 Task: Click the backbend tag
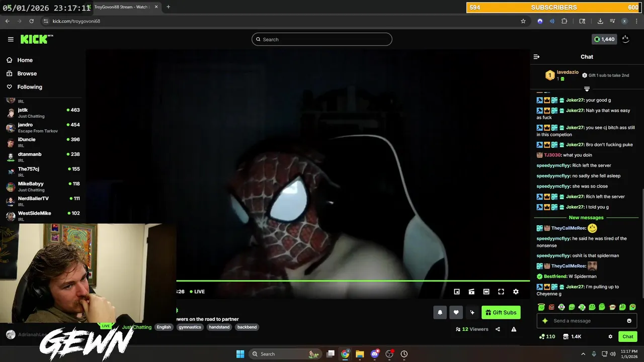[247, 327]
